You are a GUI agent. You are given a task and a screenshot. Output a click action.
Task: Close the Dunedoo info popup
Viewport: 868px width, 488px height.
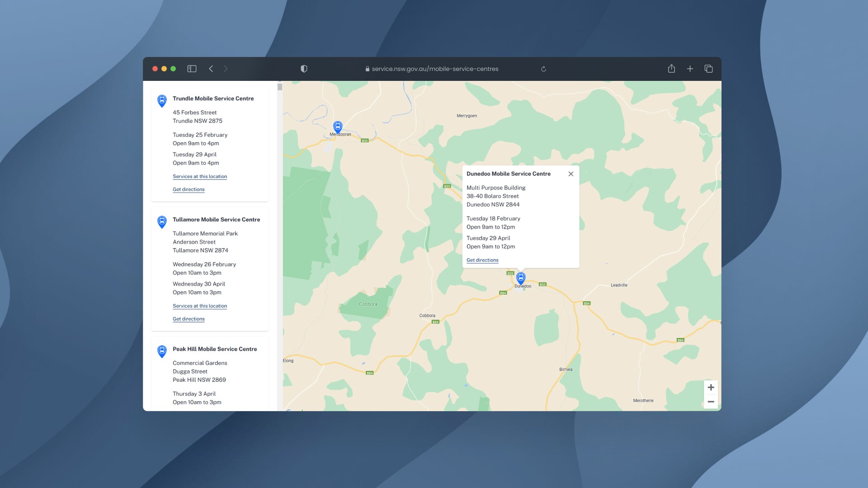click(x=571, y=174)
